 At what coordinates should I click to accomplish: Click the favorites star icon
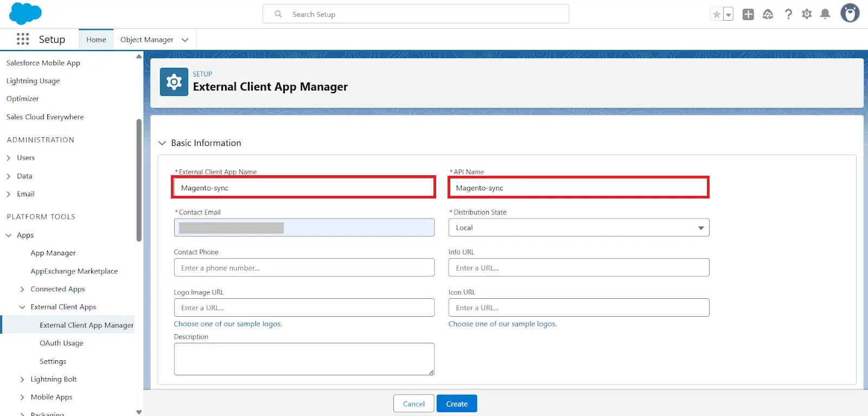point(717,14)
